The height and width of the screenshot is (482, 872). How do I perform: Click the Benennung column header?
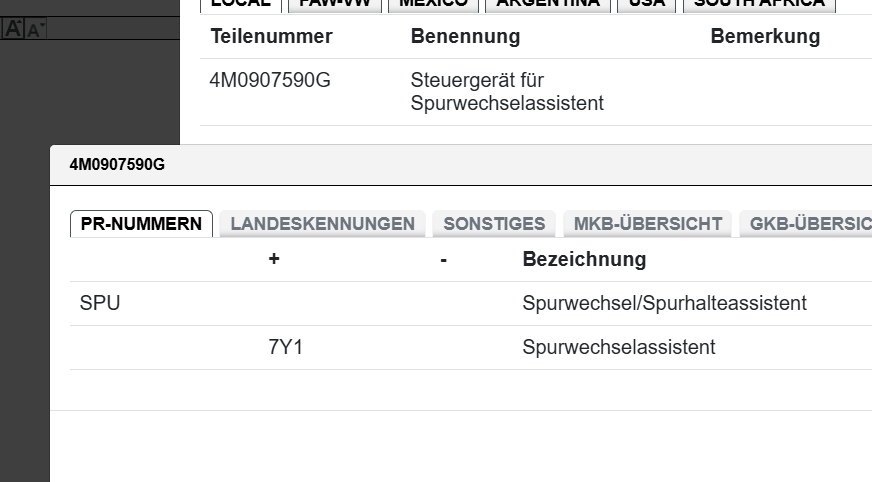click(x=465, y=37)
